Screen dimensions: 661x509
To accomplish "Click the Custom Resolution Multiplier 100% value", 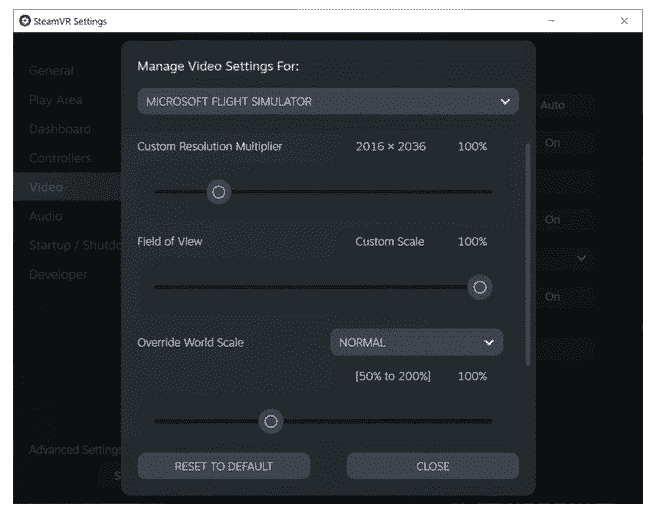I will (473, 146).
